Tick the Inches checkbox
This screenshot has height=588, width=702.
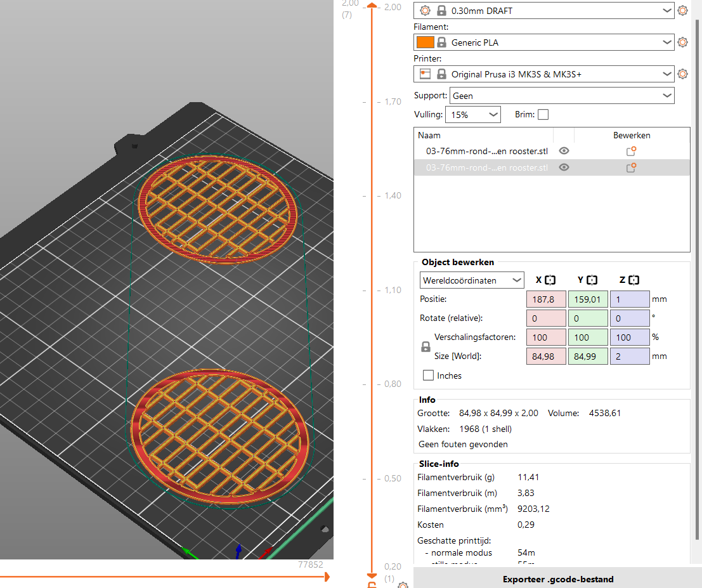[x=429, y=376]
